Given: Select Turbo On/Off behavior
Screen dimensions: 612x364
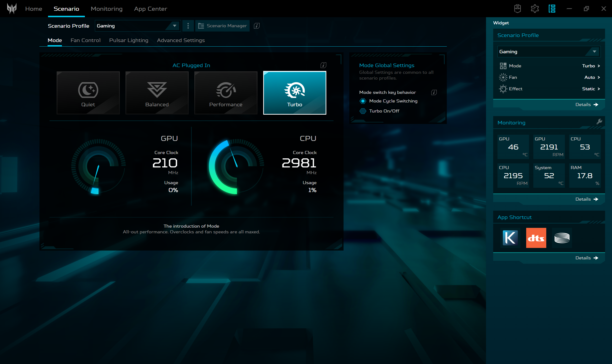Looking at the screenshot, I should [x=363, y=111].
